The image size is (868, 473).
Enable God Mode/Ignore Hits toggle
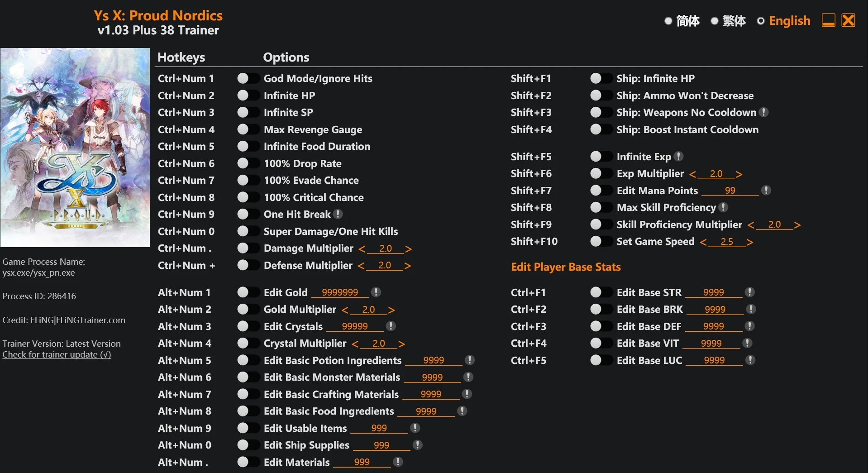pyautogui.click(x=247, y=78)
